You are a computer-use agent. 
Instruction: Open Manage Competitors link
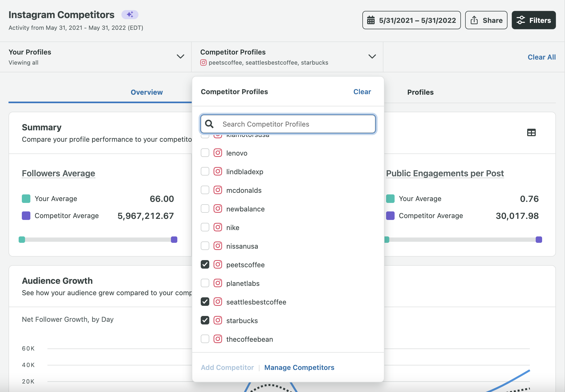299,368
